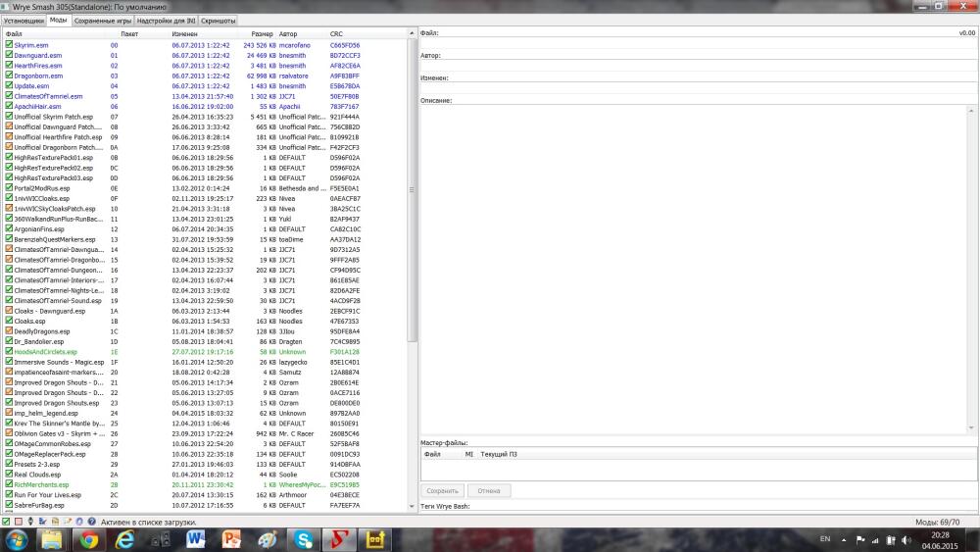Sort by Размер column header
980x552 pixels.
coord(260,33)
